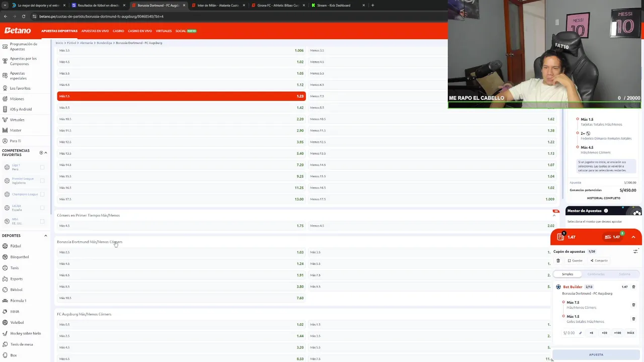The image size is (644, 362).
Task: Collapse the bet slip panel chevron
Action: [633, 237]
